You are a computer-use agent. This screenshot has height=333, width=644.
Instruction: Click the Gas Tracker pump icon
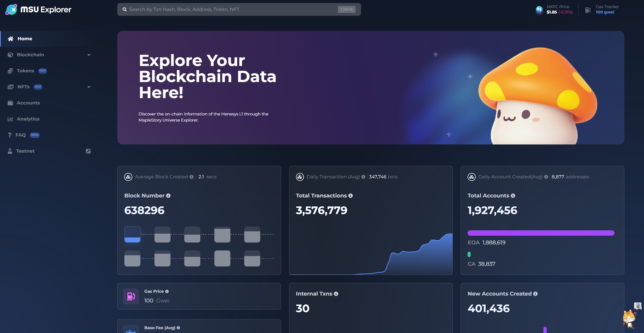(x=588, y=10)
